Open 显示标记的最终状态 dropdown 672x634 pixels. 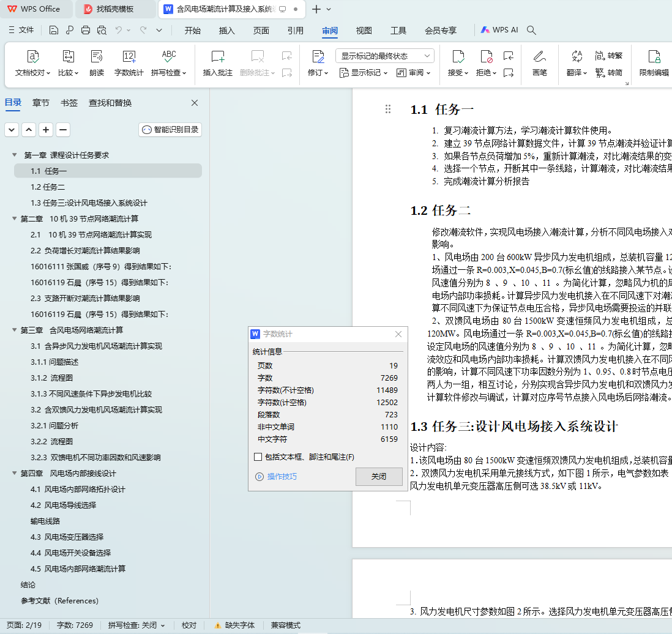click(385, 56)
